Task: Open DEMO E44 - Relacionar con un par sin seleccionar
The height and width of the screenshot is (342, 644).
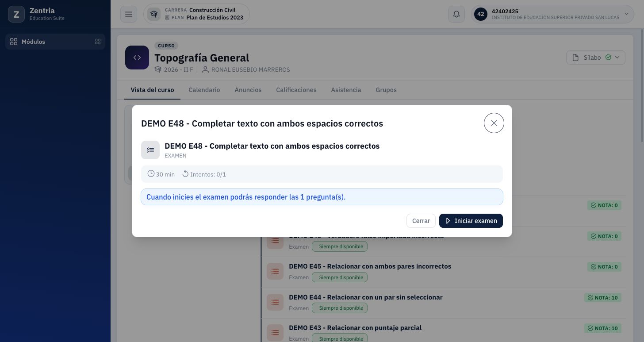Action: pyautogui.click(x=365, y=297)
